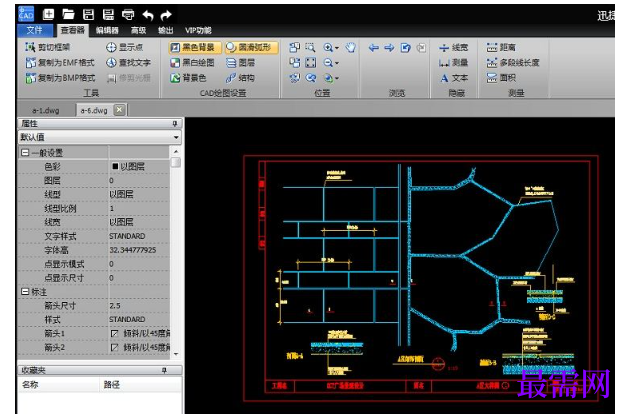Collapse the 标注 section
Image resolution: width=629 pixels, height=415 pixels.
[25, 292]
